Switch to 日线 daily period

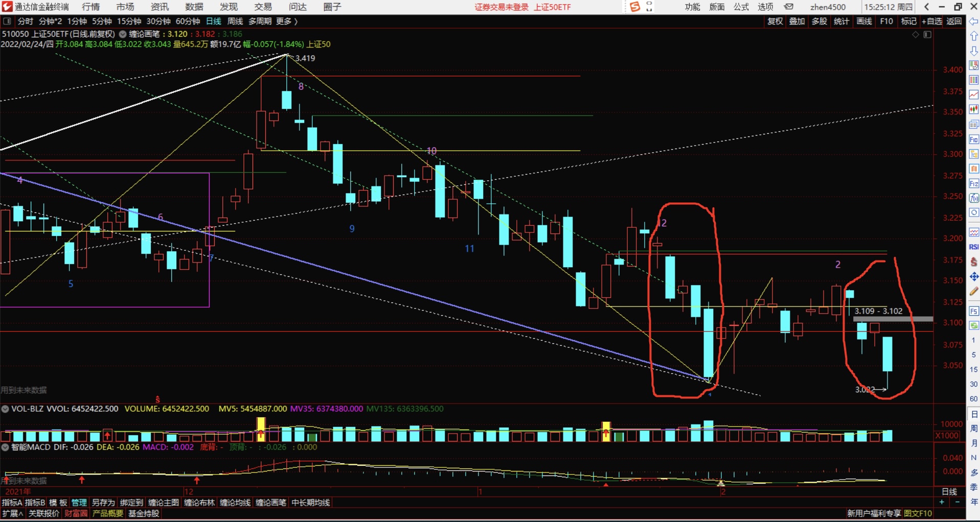[x=214, y=21]
